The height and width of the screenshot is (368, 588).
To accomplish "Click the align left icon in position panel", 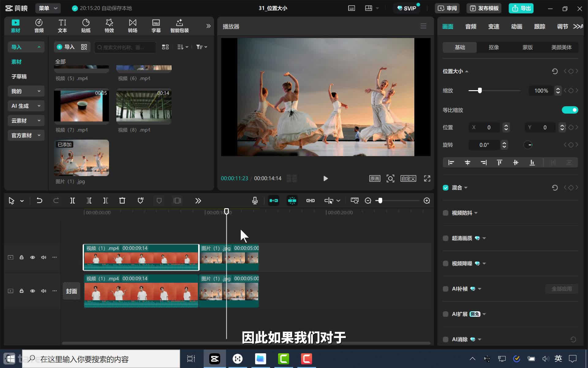I will coord(451,163).
